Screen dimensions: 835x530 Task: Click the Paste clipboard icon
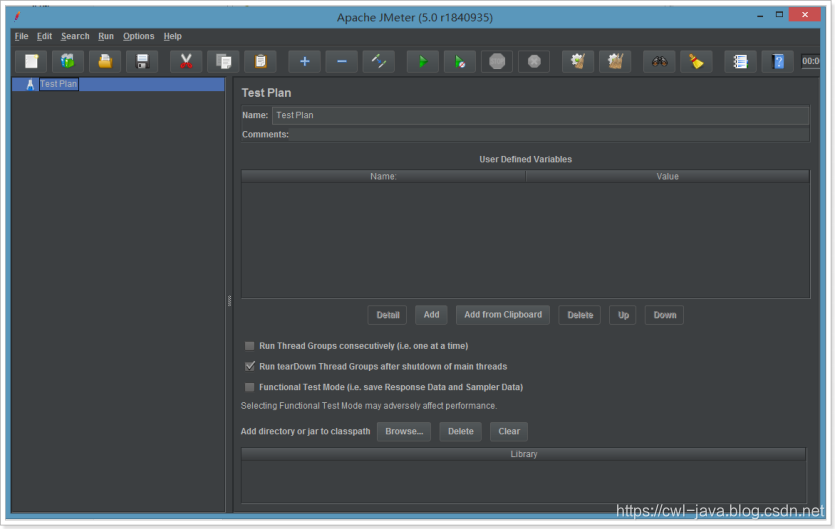click(x=260, y=61)
